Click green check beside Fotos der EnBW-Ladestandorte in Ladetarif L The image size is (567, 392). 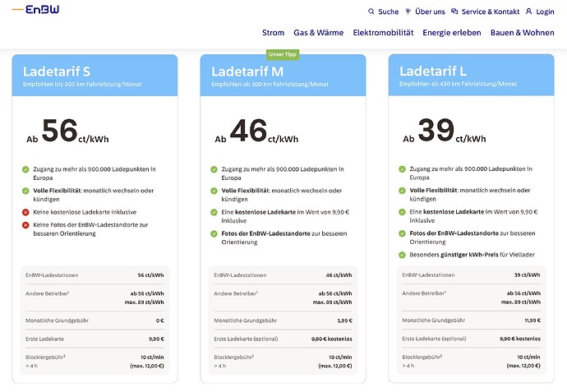tap(402, 233)
